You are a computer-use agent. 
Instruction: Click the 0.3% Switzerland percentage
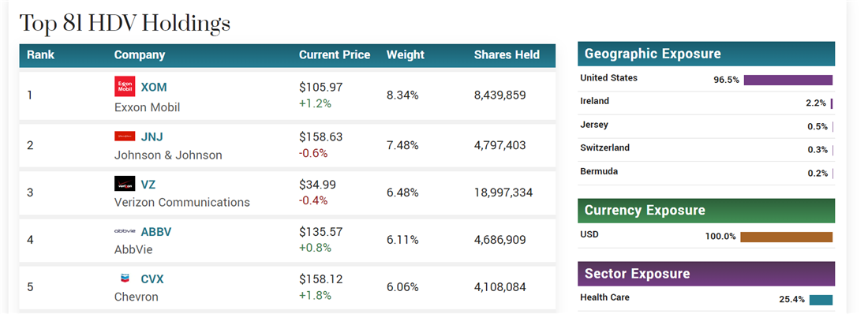click(x=817, y=150)
